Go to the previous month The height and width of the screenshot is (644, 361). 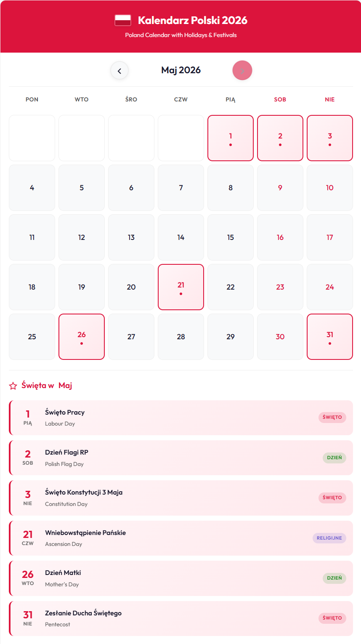click(119, 71)
